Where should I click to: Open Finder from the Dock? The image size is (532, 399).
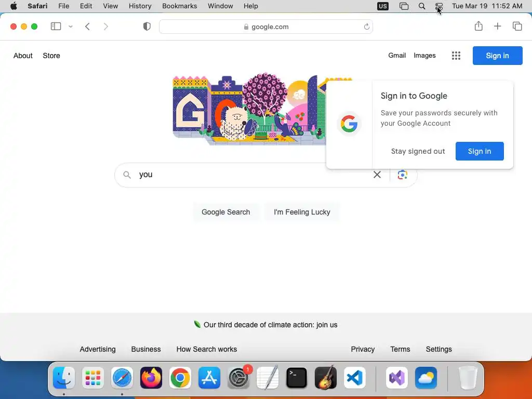point(64,378)
